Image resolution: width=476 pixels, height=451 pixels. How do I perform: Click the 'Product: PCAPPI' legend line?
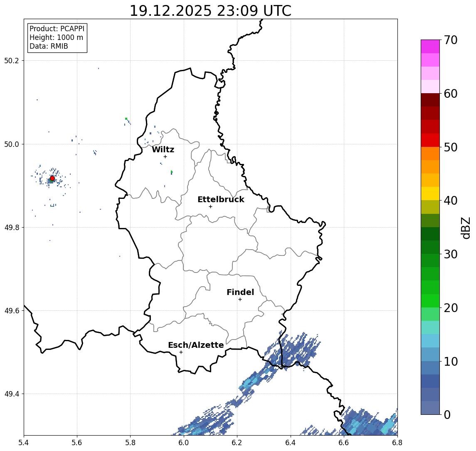[x=57, y=29]
